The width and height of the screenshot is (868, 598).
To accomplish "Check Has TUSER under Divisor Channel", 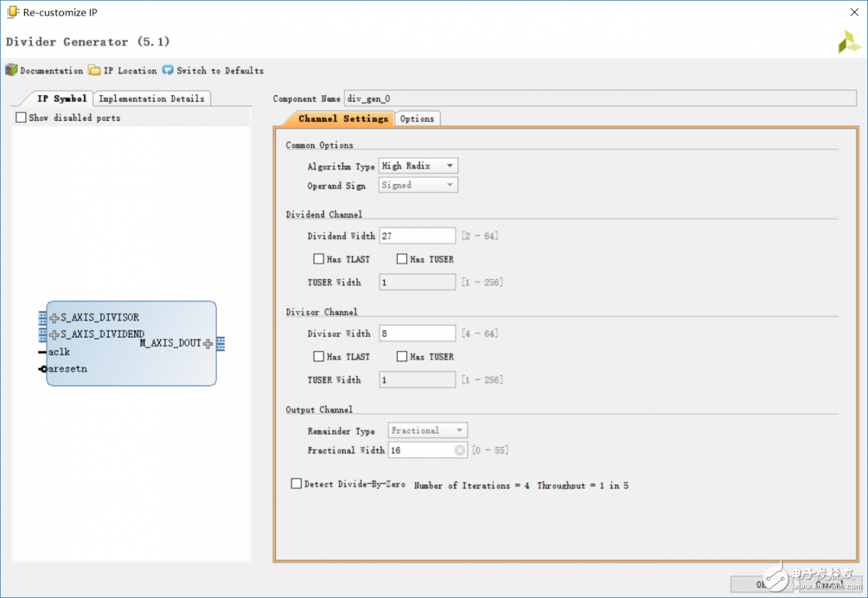I will tap(402, 356).
